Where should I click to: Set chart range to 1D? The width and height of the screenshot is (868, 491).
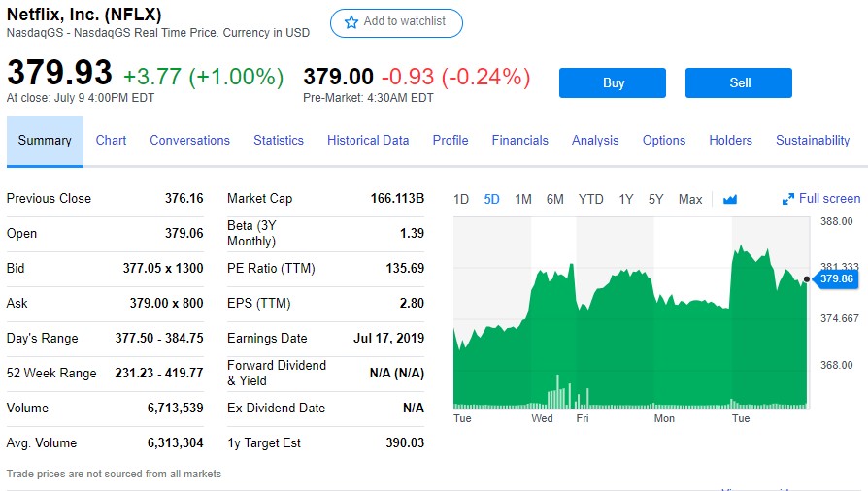coord(461,199)
